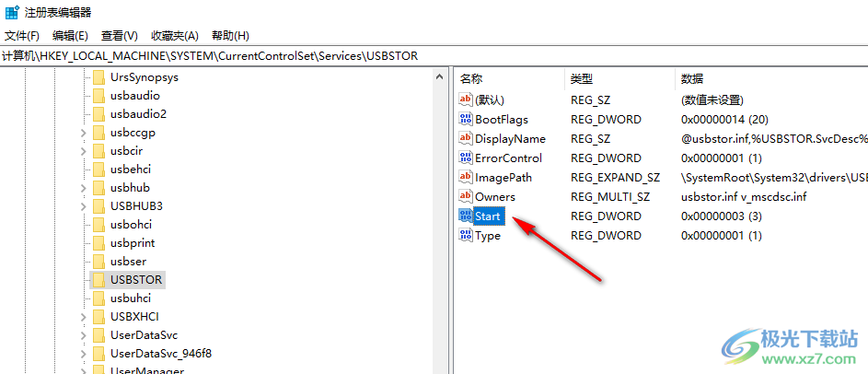
Task: Expand the usbcir tree node
Action: (x=83, y=151)
